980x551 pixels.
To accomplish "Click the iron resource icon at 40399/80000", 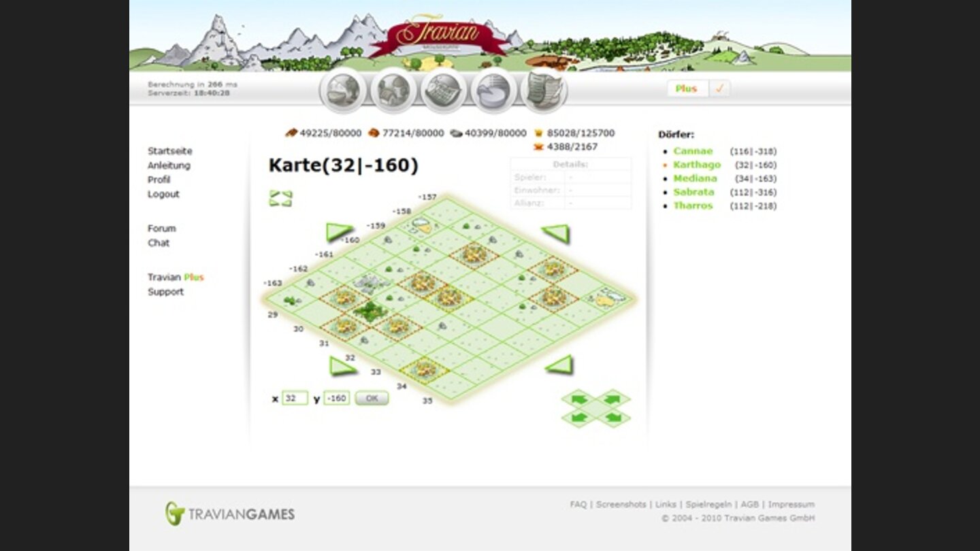I will (x=456, y=133).
